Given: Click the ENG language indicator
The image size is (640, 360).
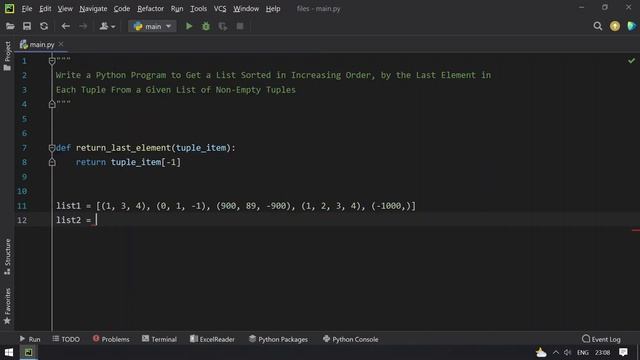Looking at the screenshot, I should tap(583, 353).
